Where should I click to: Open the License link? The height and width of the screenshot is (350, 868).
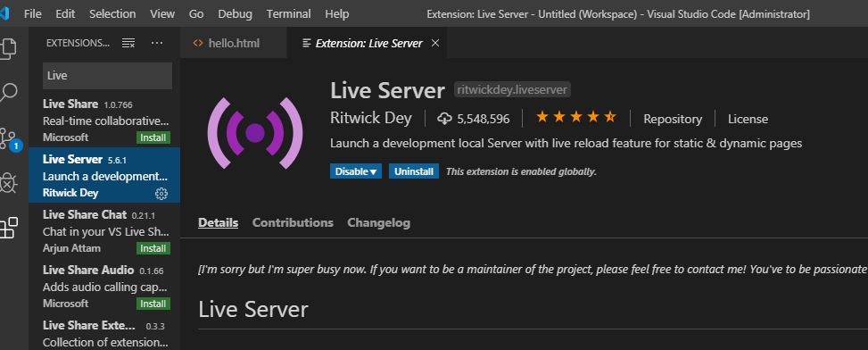click(x=748, y=119)
